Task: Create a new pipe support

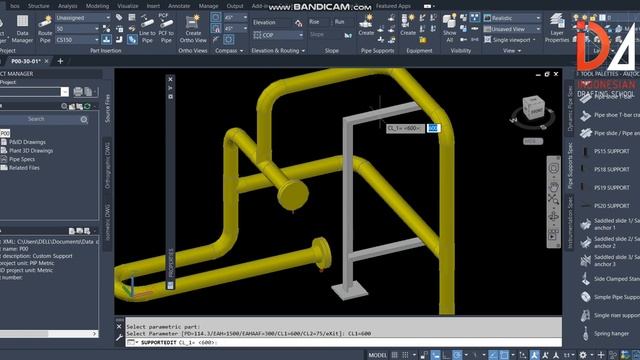Action: click(366, 25)
